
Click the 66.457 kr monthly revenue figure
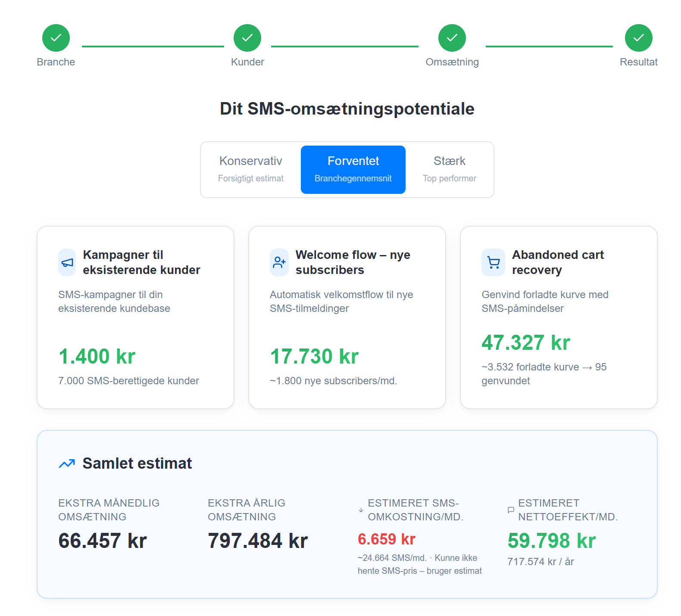click(x=103, y=541)
